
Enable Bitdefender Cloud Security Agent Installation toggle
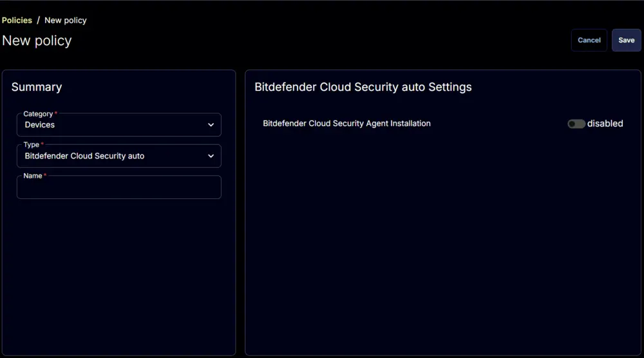click(576, 124)
